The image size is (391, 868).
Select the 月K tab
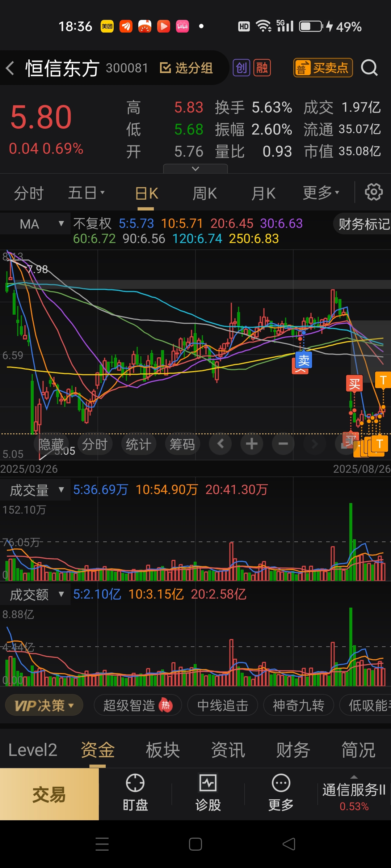[x=263, y=193]
